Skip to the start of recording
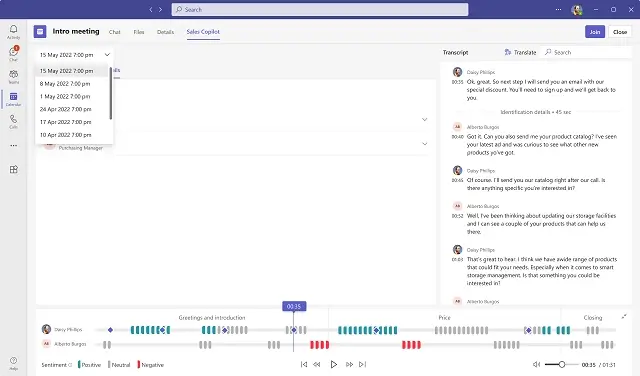Image resolution: width=640 pixels, height=376 pixels. 304,364
